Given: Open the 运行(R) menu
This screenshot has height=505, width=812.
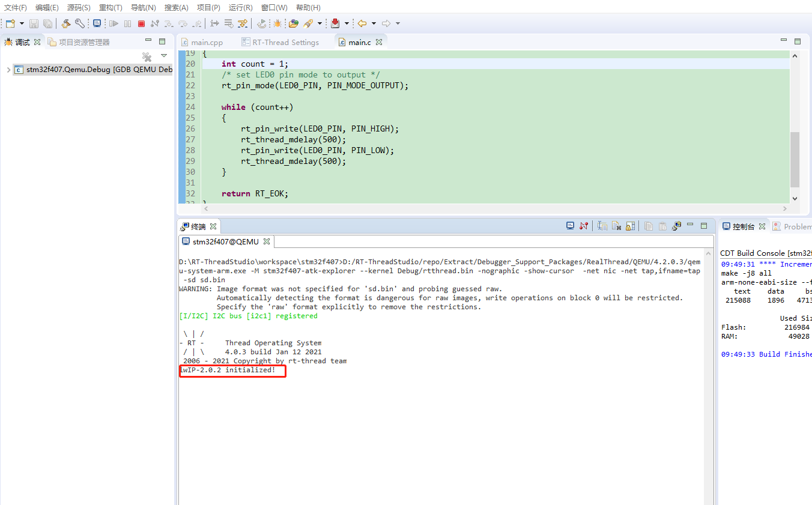Looking at the screenshot, I should [x=241, y=7].
